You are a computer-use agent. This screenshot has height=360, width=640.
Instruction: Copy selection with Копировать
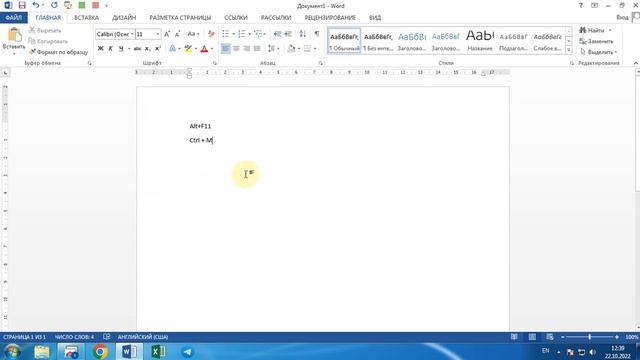click(x=48, y=41)
